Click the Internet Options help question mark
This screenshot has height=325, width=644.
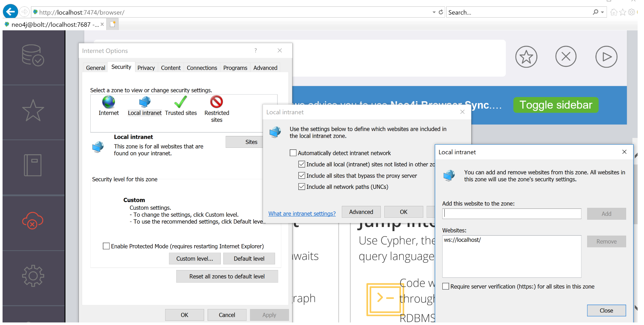256,50
